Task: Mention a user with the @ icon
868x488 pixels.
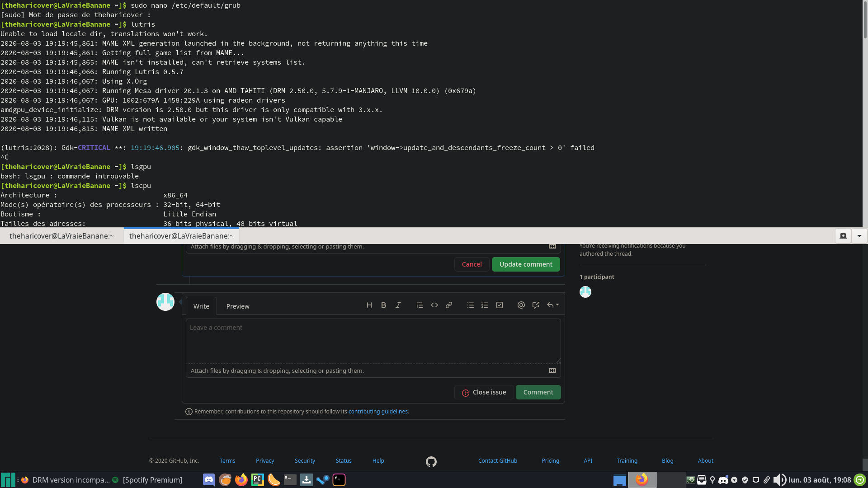Action: [521, 305]
